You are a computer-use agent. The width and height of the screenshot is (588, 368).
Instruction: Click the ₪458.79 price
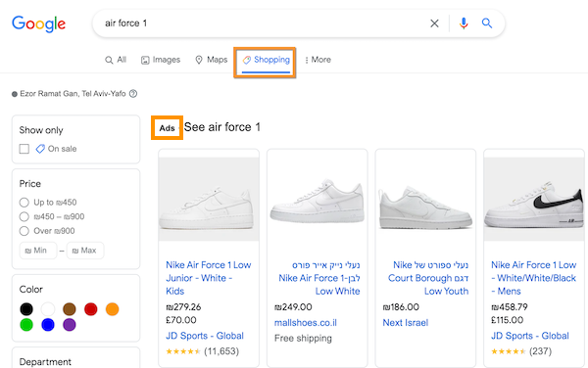(x=510, y=307)
